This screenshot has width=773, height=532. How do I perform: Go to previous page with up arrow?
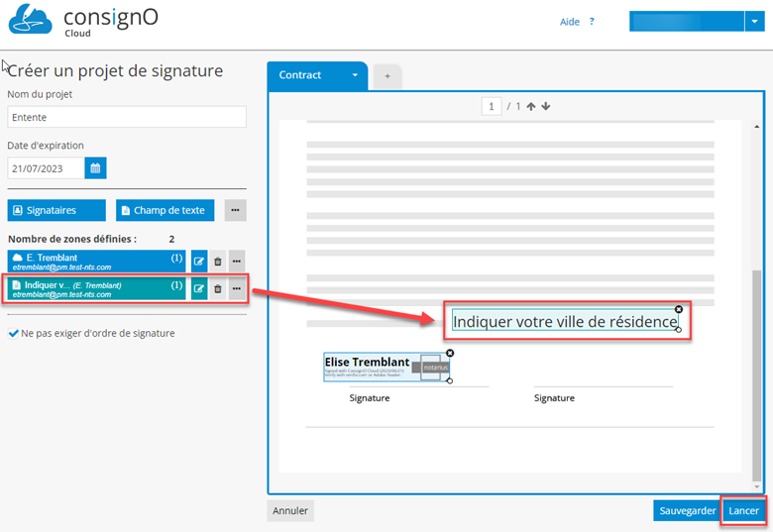pyautogui.click(x=531, y=107)
